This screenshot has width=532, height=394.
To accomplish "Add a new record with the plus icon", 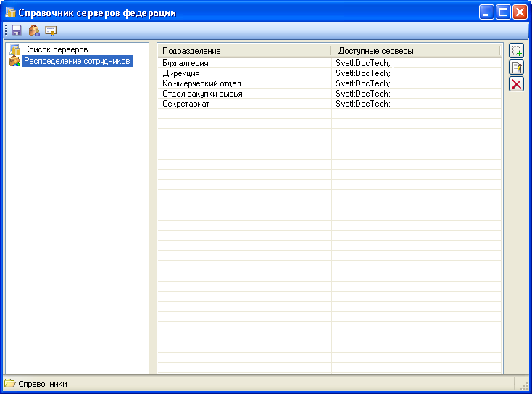I will click(516, 51).
